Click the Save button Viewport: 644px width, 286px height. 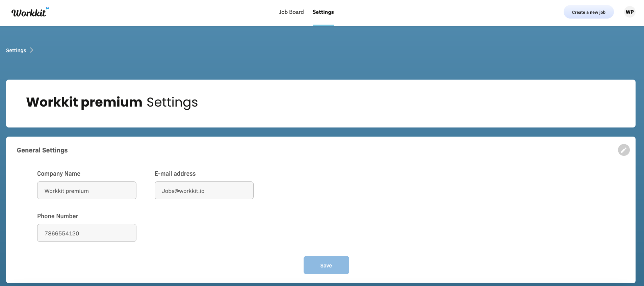pyautogui.click(x=326, y=265)
